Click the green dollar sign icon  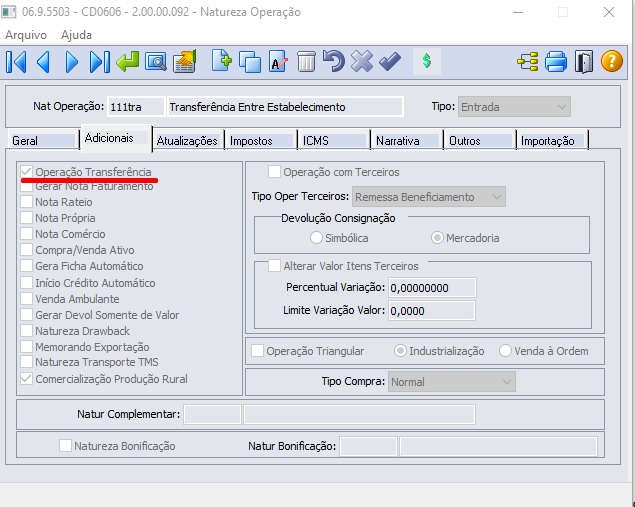tap(426, 61)
